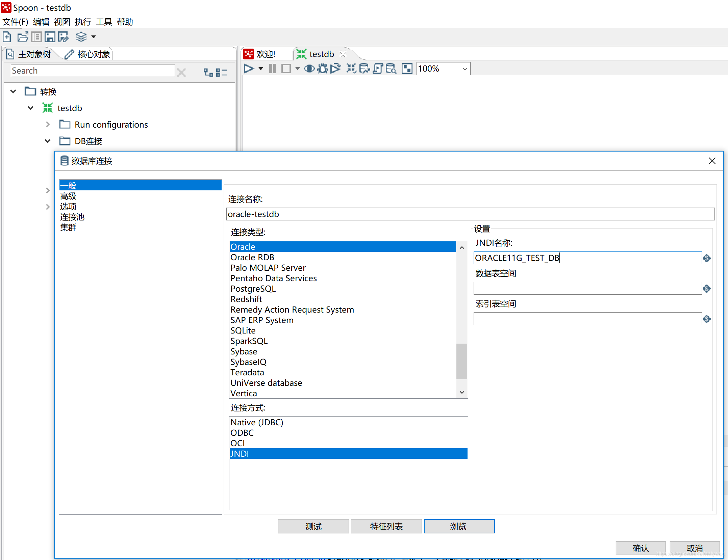728x560 pixels.
Task: Open the 文件(F) menu
Action: pos(15,22)
